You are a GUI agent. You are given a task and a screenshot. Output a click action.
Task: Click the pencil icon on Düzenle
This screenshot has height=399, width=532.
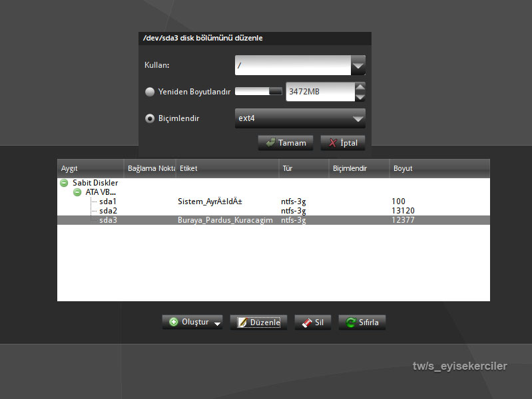[242, 322]
